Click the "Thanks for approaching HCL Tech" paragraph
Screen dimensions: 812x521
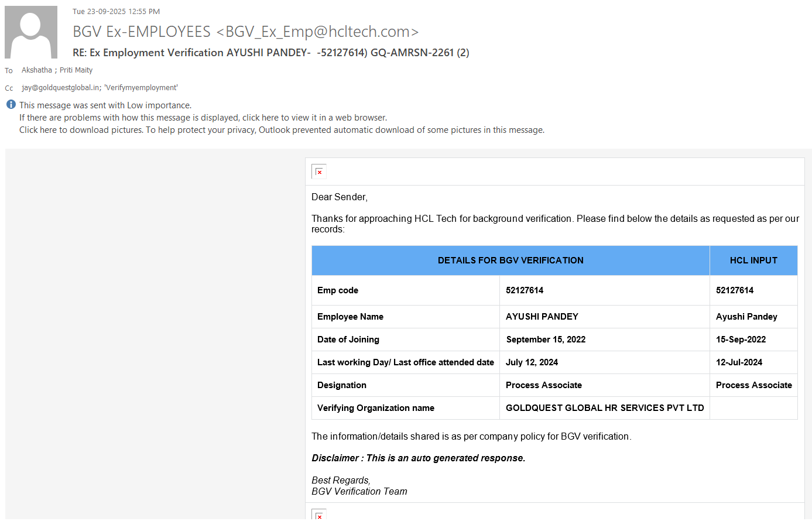coord(555,224)
